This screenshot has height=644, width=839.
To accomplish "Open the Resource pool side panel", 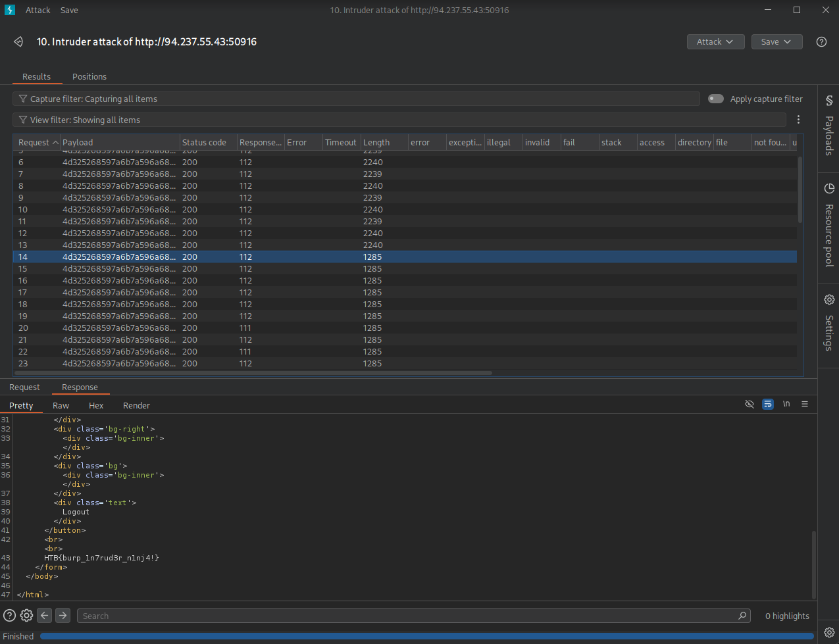I will 828,227.
